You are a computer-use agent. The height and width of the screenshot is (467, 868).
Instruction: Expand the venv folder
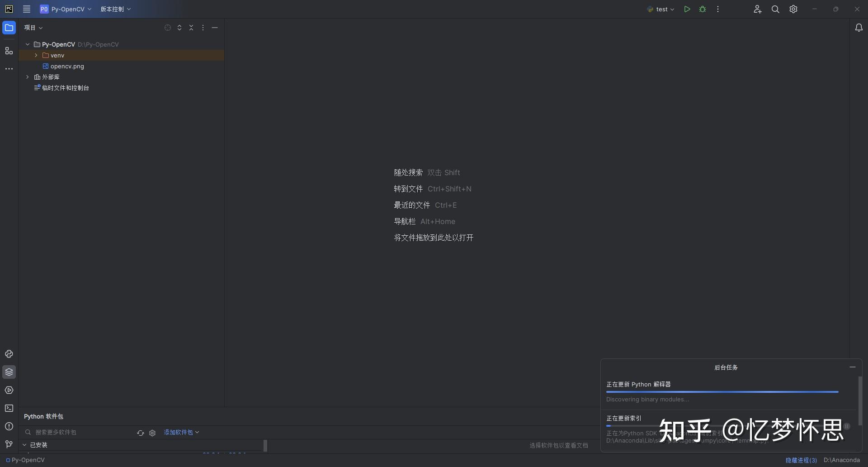(36, 55)
